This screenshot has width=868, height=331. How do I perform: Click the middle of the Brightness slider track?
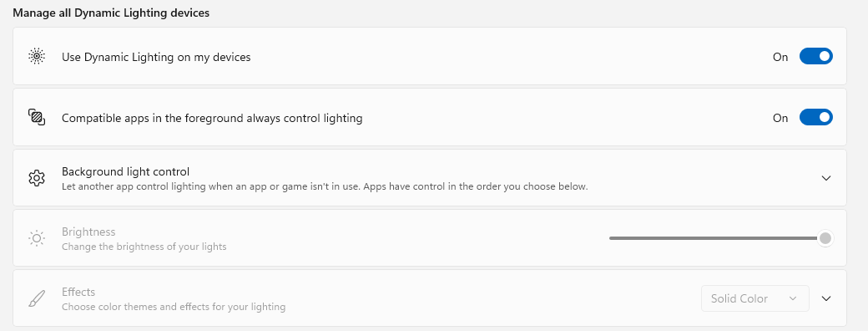pos(718,238)
